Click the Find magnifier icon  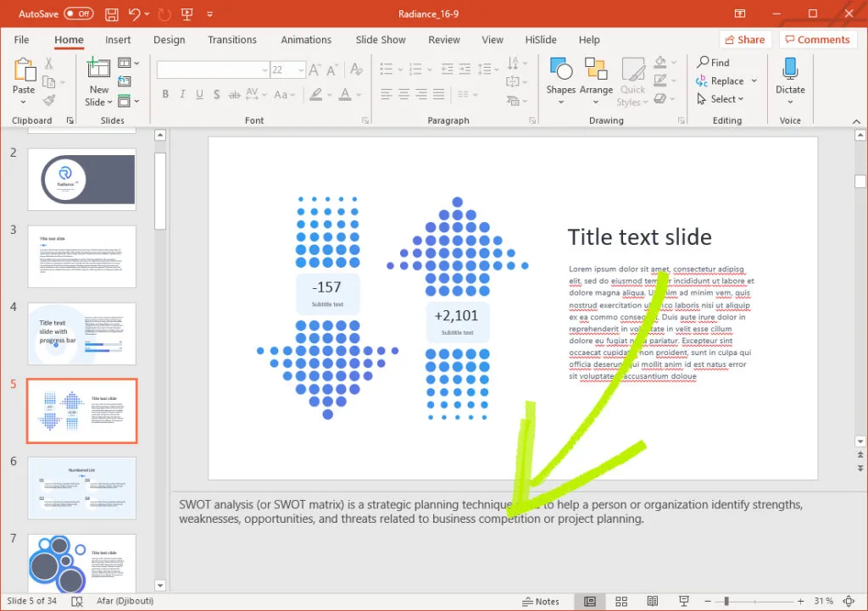coord(703,62)
